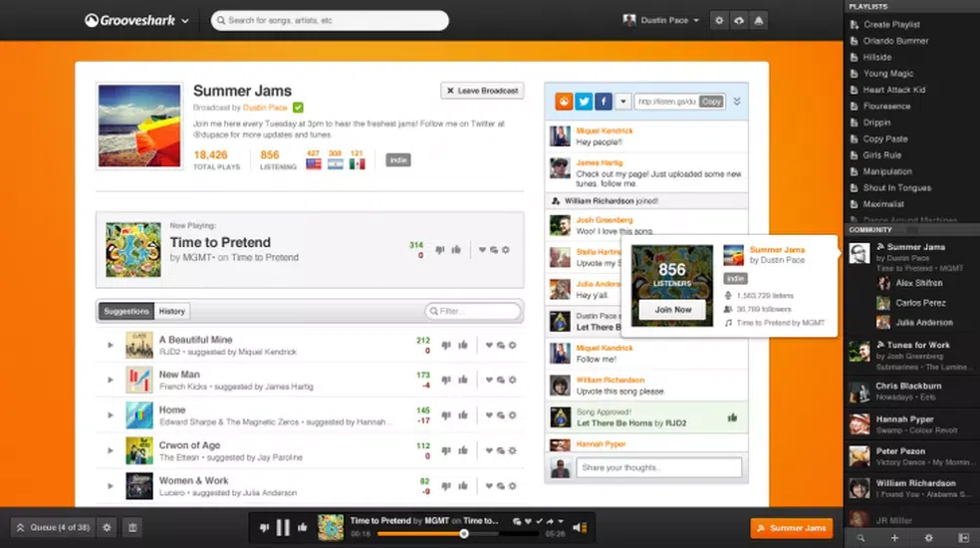
Task: Switch to the History tab
Action: point(172,311)
